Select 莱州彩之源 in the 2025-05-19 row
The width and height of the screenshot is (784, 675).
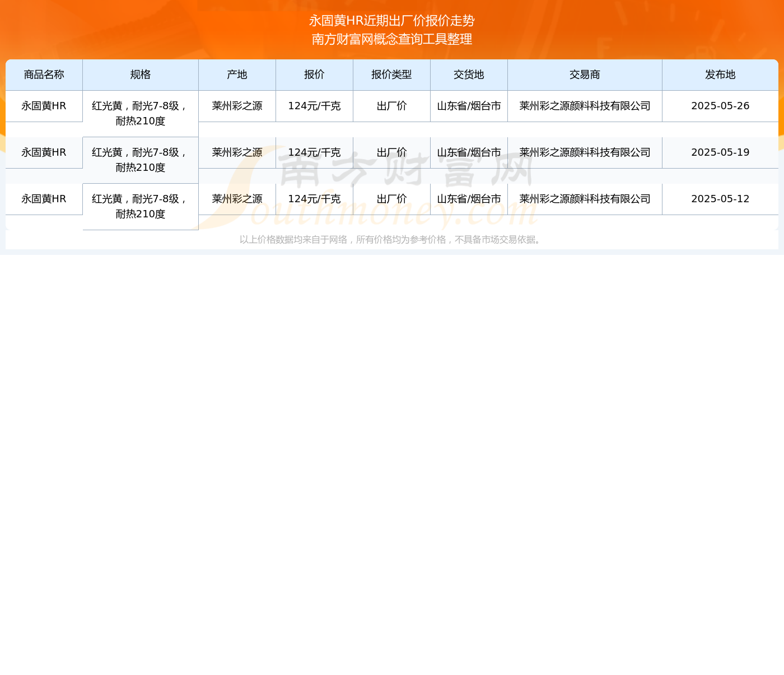[237, 152]
